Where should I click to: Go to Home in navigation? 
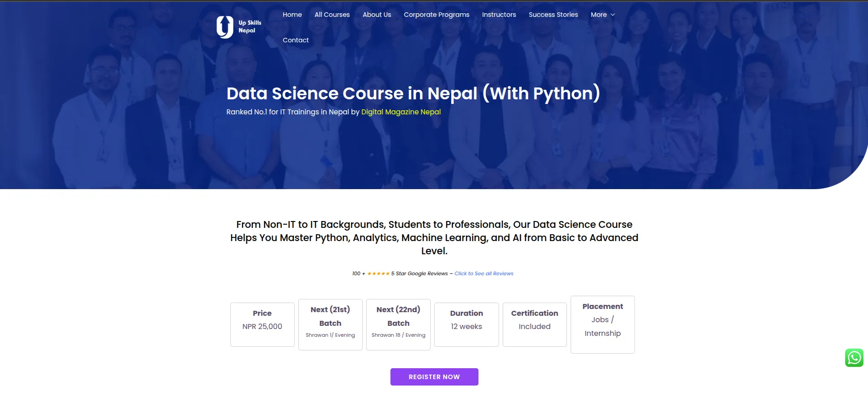point(292,15)
